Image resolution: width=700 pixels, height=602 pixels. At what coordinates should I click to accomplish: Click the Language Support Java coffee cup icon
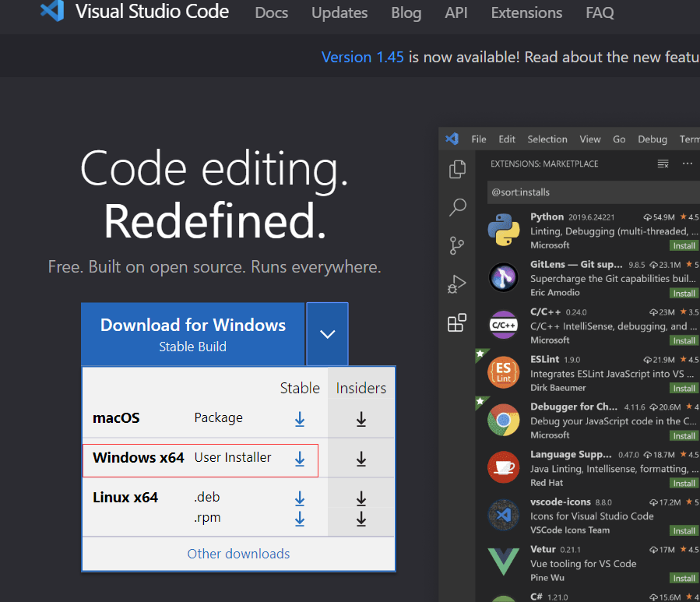coord(504,467)
